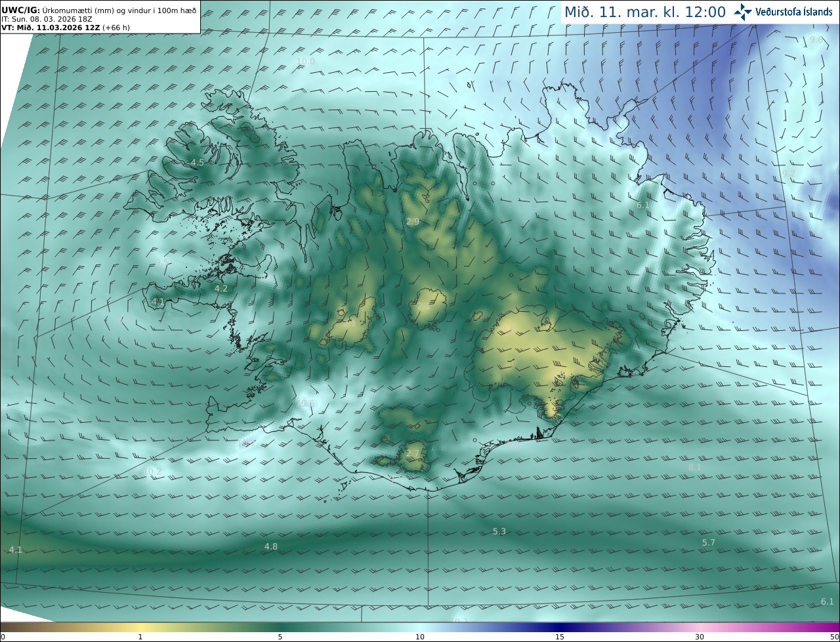The width and height of the screenshot is (840, 642).
Task: Click the 4.5 value in the Westfjords
Action: [x=198, y=162]
